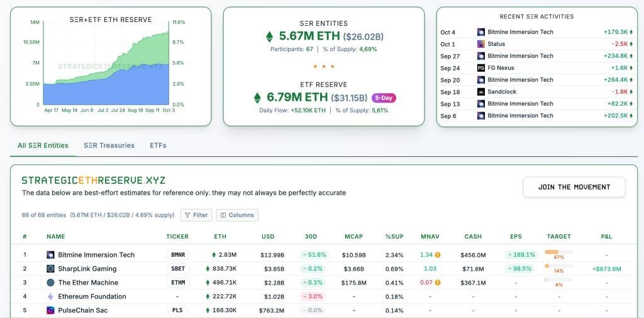Open the Columns selector
644x318 pixels.
point(237,215)
